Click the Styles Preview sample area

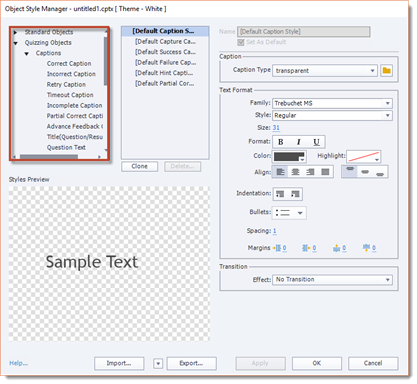(109, 264)
